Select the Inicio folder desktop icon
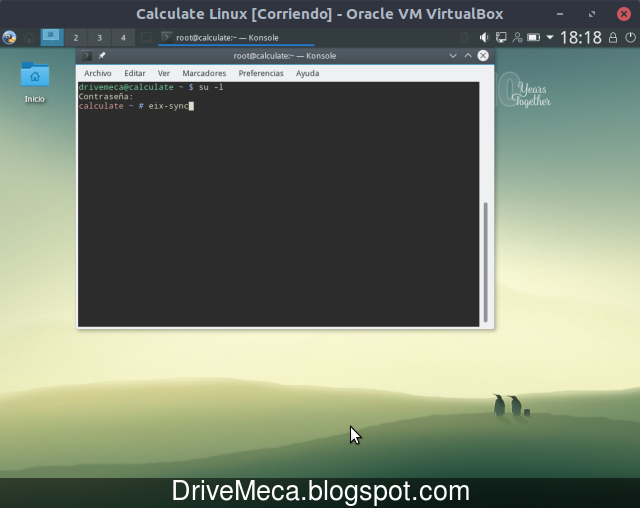 click(35, 82)
